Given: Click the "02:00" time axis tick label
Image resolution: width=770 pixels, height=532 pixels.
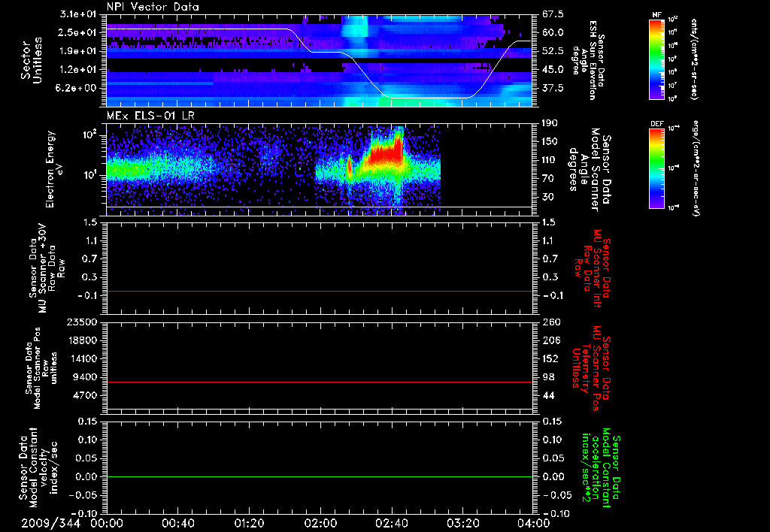Looking at the screenshot, I should (x=320, y=523).
